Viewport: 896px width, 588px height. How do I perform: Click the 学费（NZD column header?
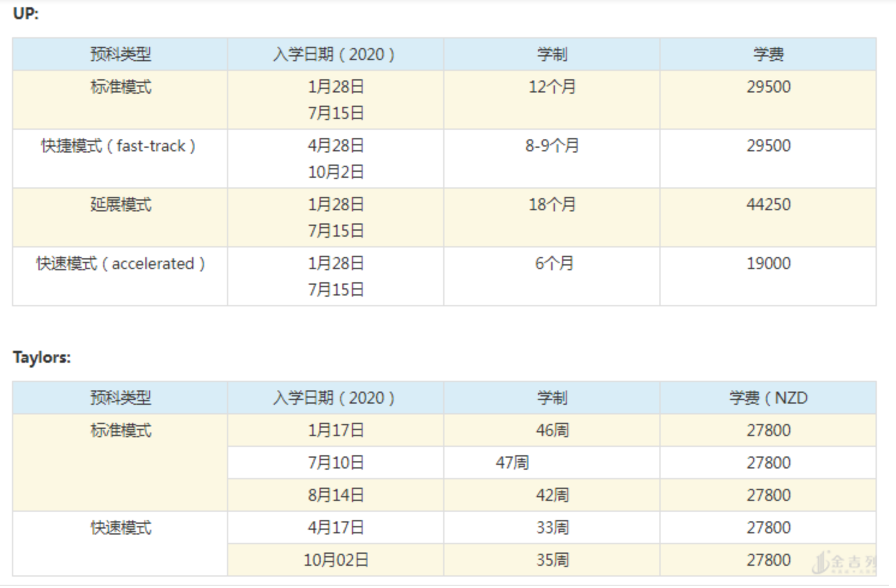768,398
